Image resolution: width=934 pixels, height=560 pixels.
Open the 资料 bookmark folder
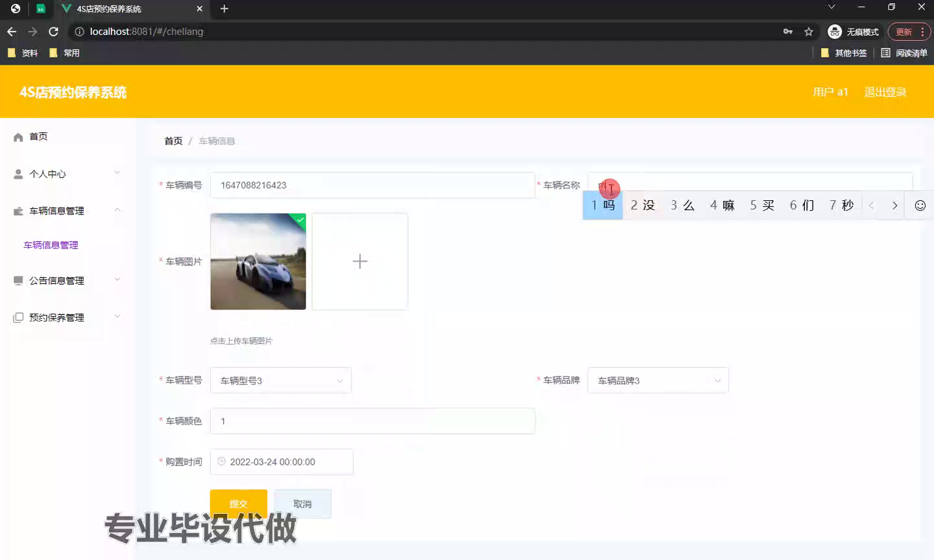click(23, 53)
